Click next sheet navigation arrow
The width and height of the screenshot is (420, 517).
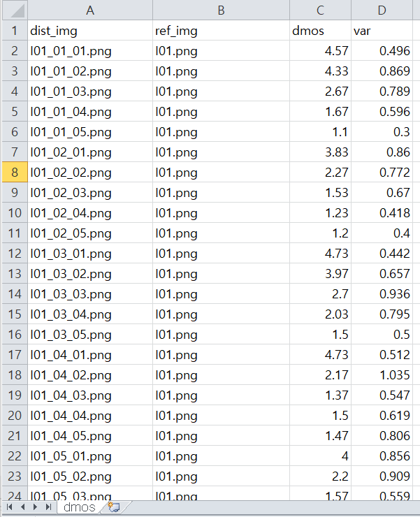[x=36, y=507]
